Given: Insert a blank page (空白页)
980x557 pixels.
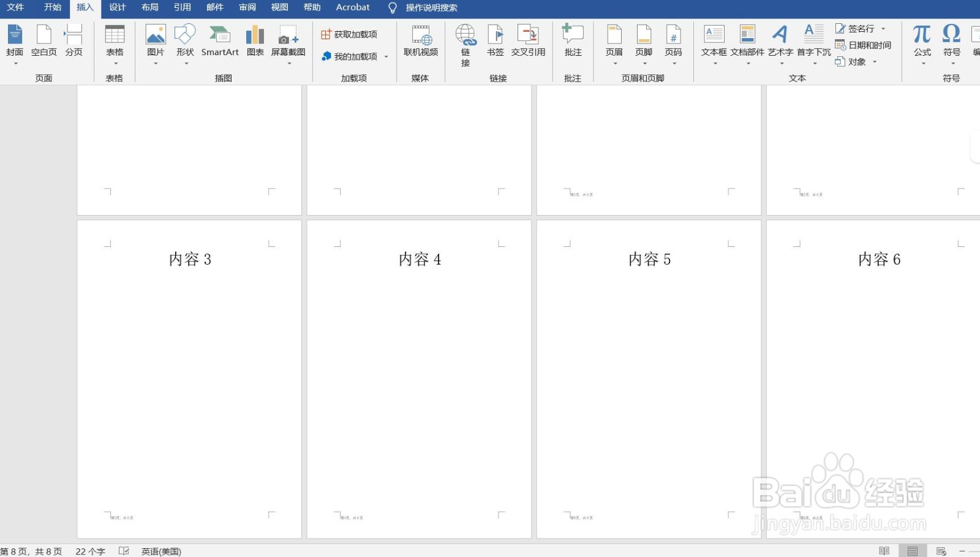Looking at the screenshot, I should [x=43, y=40].
